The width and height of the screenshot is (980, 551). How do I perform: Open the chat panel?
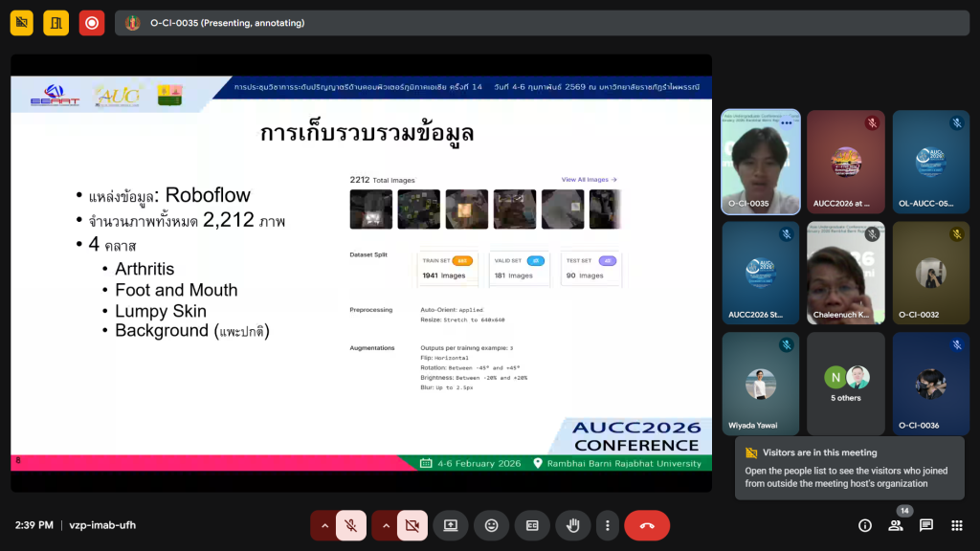pos(926,525)
